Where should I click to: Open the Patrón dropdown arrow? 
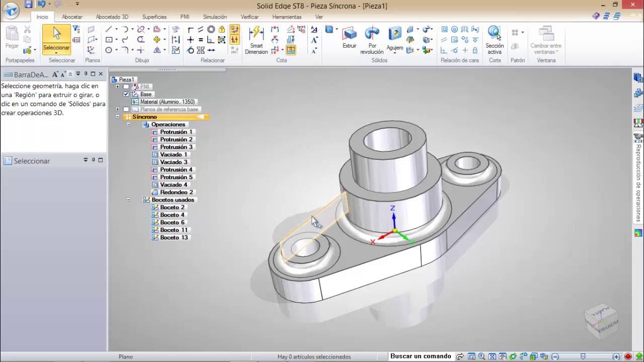coord(522,33)
